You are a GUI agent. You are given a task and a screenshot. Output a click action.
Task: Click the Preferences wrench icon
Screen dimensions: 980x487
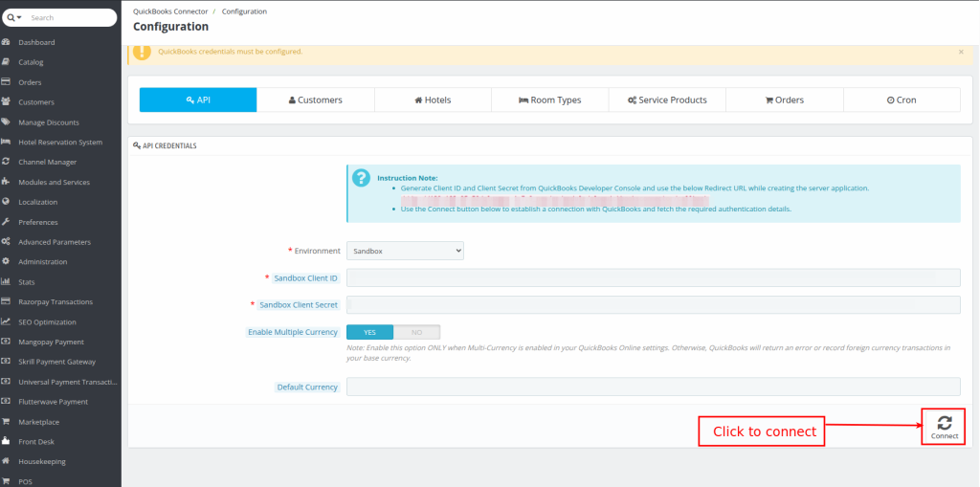6,222
